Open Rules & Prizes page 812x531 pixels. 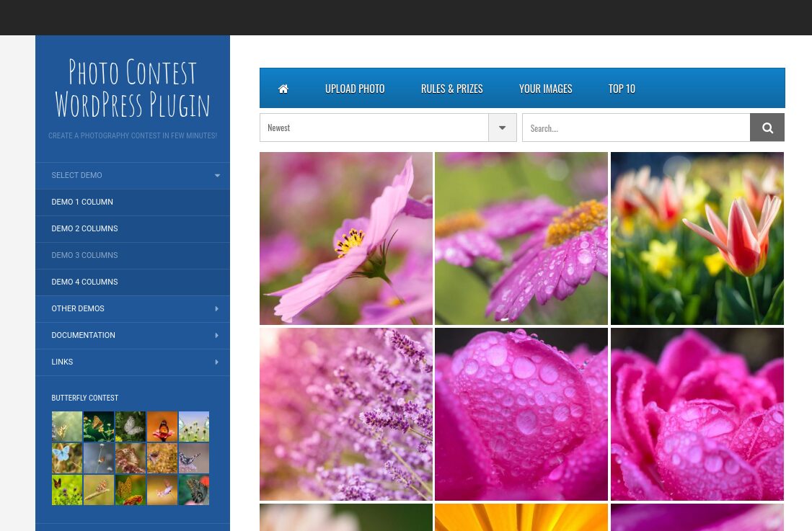pos(451,89)
